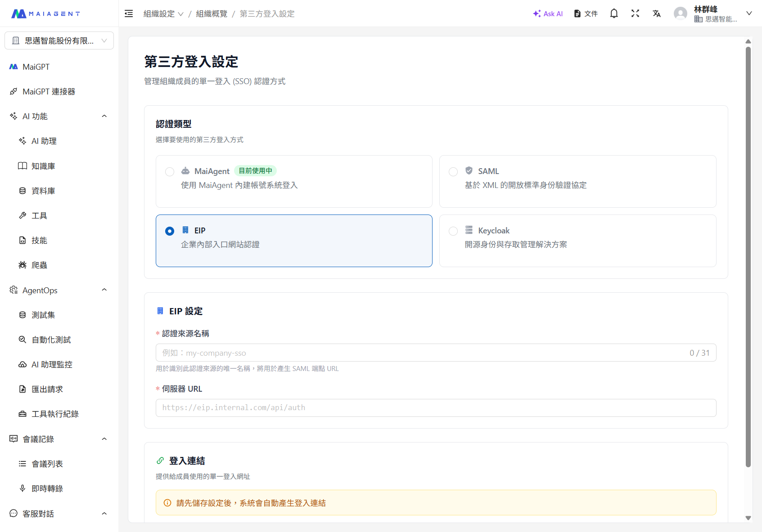Viewport: 762px width, 532px height.
Task: Open the 文件 documentation link
Action: click(586, 13)
